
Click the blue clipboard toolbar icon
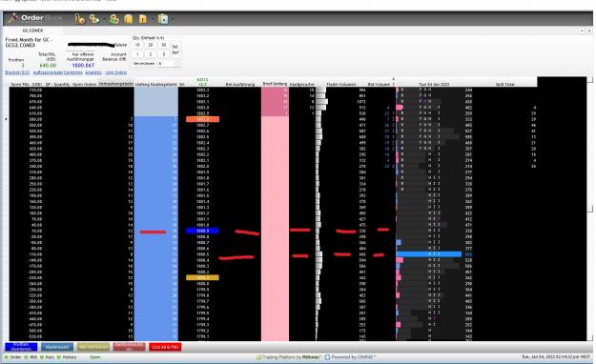163,19
